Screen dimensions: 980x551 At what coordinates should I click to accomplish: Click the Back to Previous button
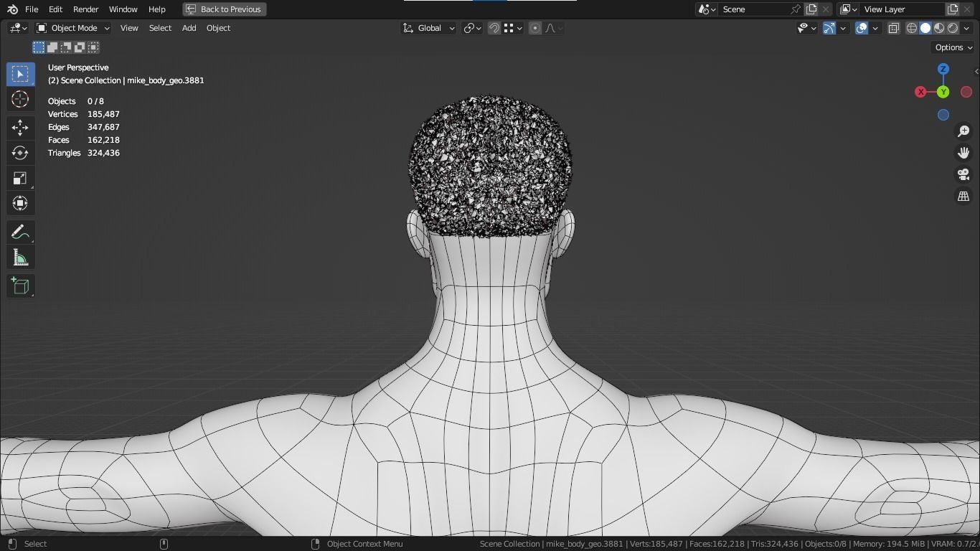coord(225,9)
